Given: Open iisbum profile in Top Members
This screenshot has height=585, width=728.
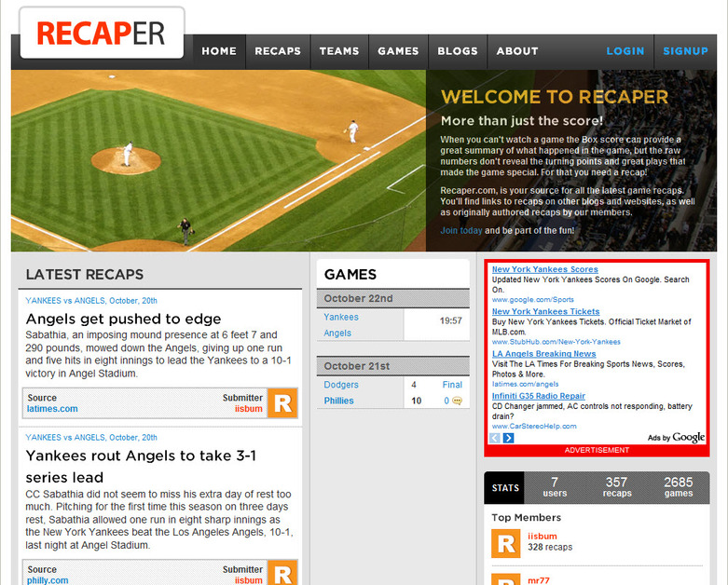Looking at the screenshot, I should [542, 537].
